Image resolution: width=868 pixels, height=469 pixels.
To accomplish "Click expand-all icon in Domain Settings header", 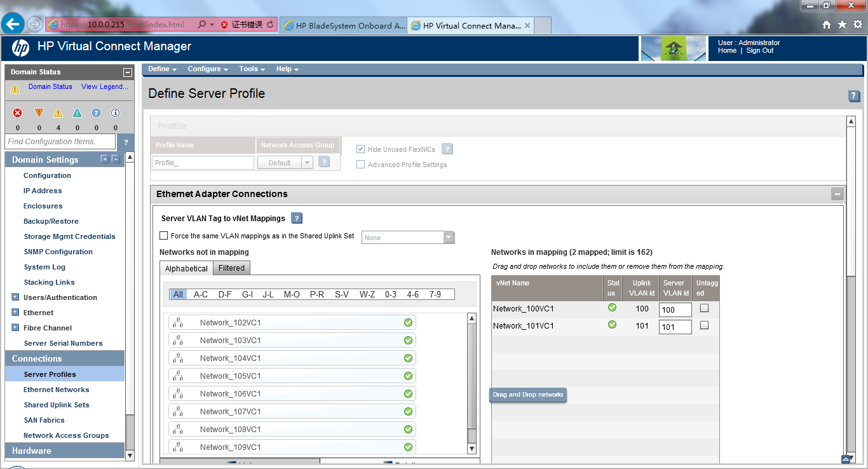I will pos(105,159).
